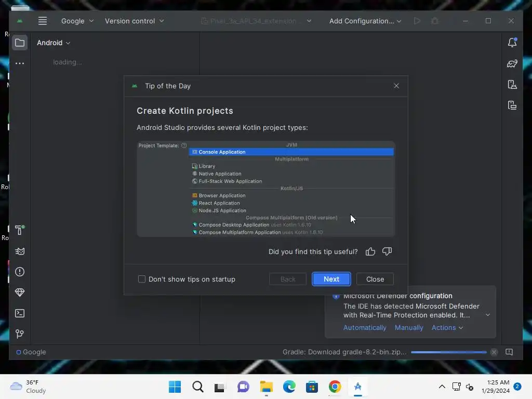Image resolution: width=532 pixels, height=399 pixels.
Task: Click the Manually link
Action: tap(409, 328)
